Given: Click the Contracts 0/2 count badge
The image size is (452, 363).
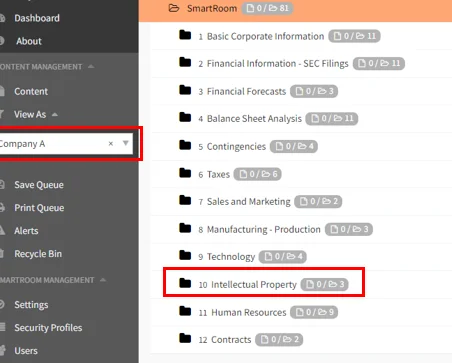Looking at the screenshot, I should [x=279, y=339].
